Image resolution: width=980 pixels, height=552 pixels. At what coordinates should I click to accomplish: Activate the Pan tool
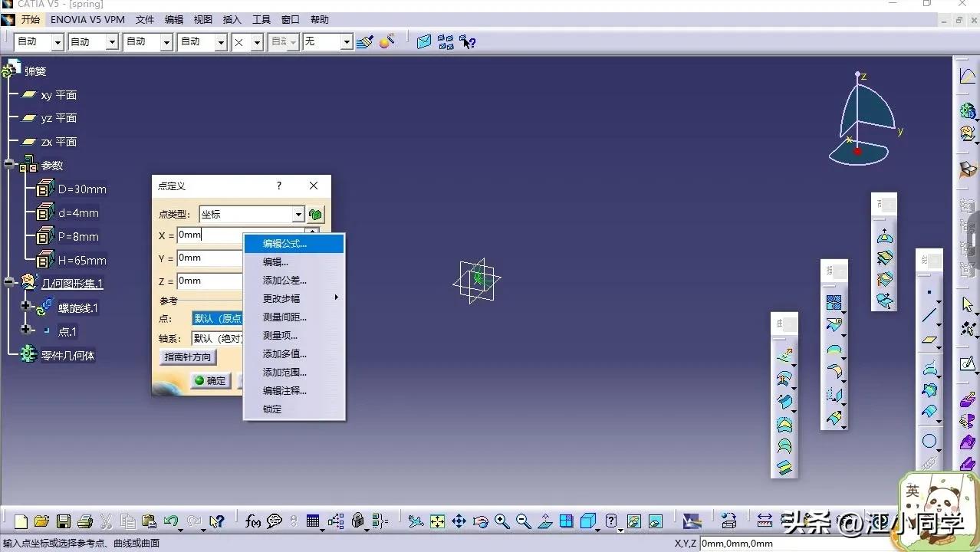[459, 521]
